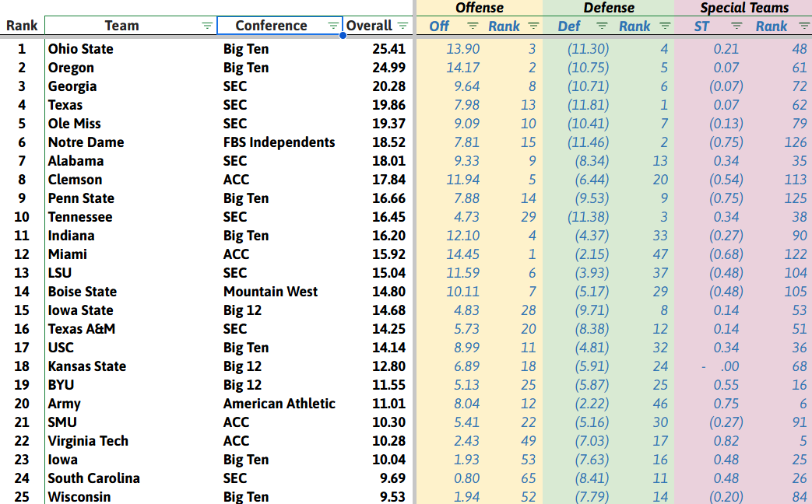
Task: Select the Oregon team cell
Action: pyautogui.click(x=71, y=68)
